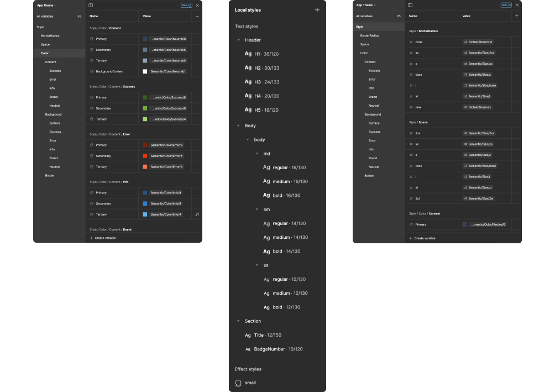Click the number type icon beside 2xl variable
The width and height of the screenshot is (555, 392).
[x=411, y=198]
